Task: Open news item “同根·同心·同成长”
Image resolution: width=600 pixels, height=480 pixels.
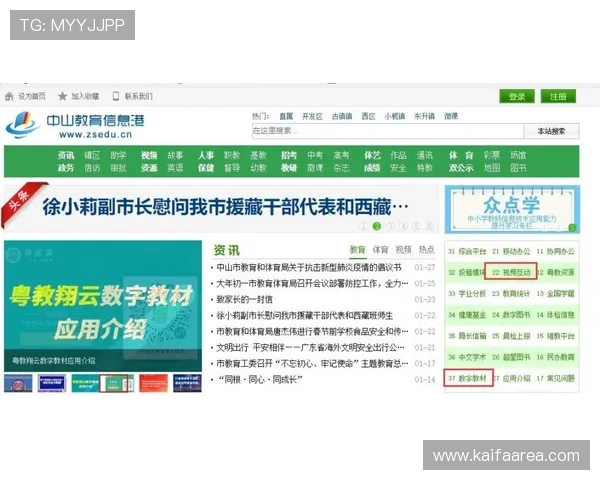Action: click(x=260, y=380)
